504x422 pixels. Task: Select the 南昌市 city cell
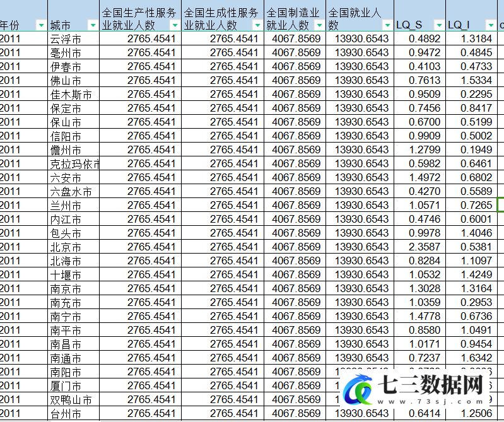[x=73, y=344]
